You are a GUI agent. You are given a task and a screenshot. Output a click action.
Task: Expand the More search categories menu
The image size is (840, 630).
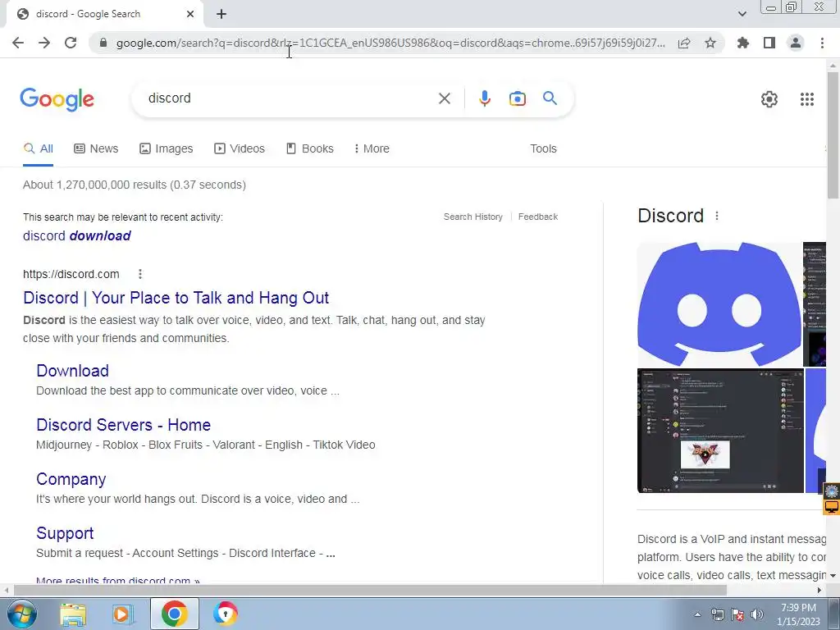(372, 149)
